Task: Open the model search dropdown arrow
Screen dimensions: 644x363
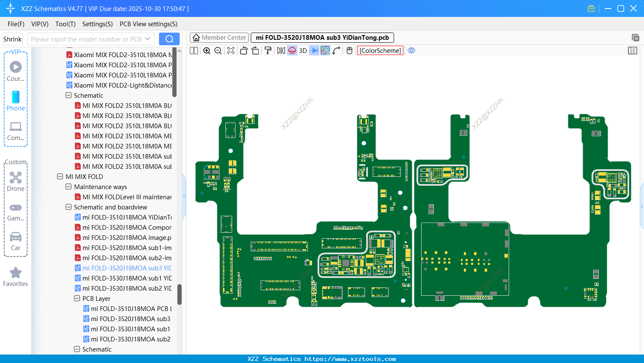Action: pyautogui.click(x=149, y=38)
